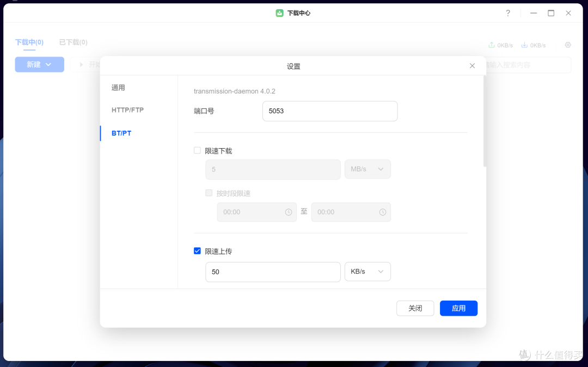Uncheck the 限速上传 checkbox

[x=197, y=251]
